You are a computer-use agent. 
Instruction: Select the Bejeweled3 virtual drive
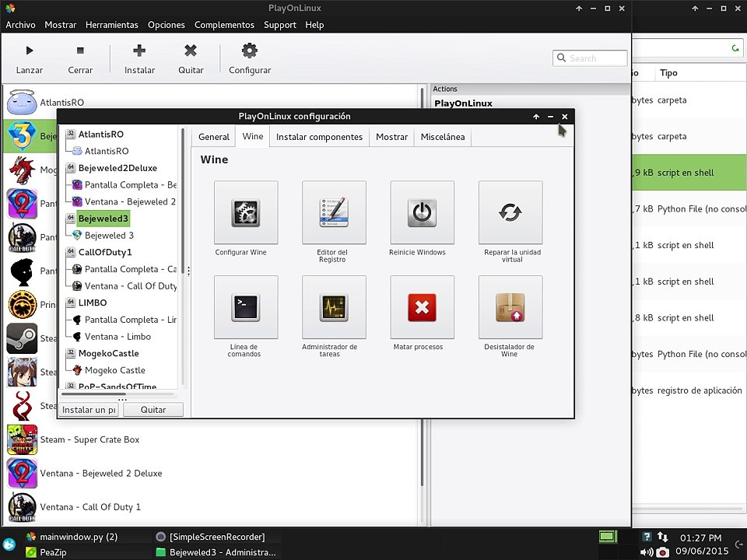(x=103, y=219)
